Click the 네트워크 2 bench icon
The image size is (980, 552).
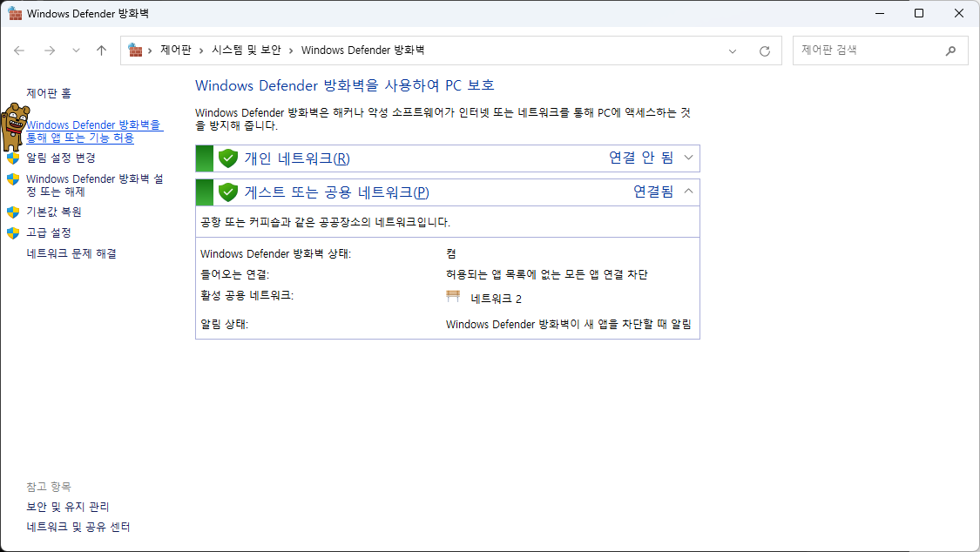click(x=453, y=297)
